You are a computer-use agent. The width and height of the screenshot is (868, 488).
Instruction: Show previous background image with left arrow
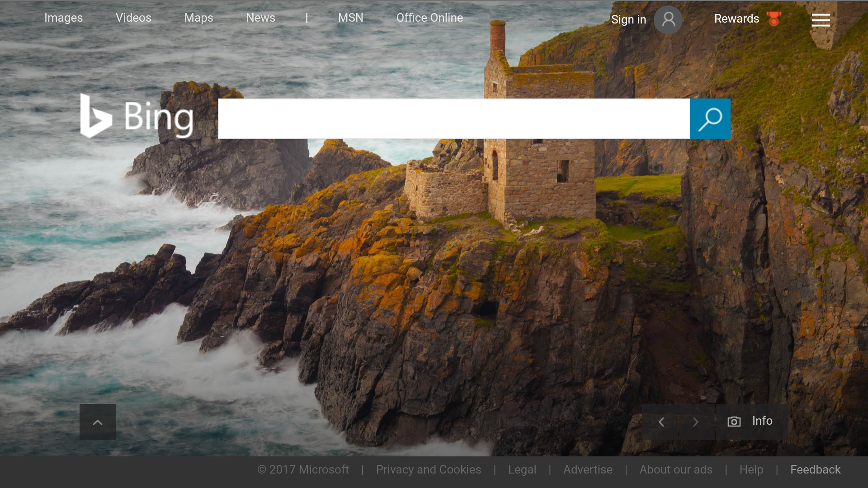661,422
